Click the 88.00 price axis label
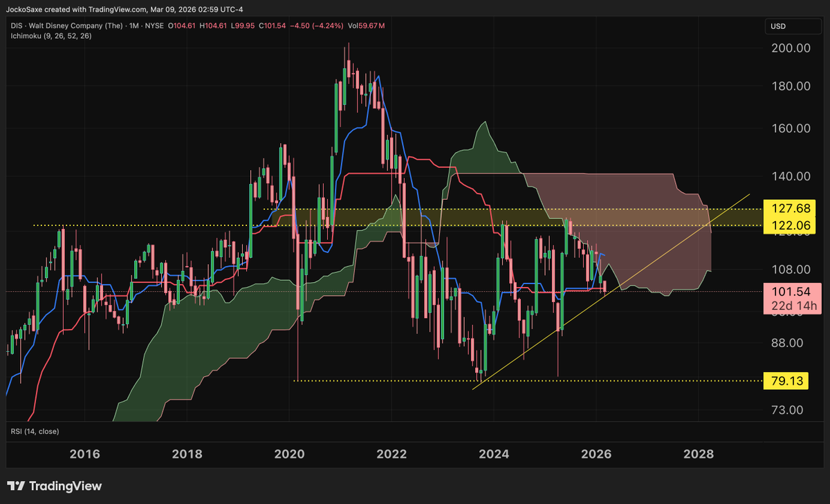 click(787, 343)
